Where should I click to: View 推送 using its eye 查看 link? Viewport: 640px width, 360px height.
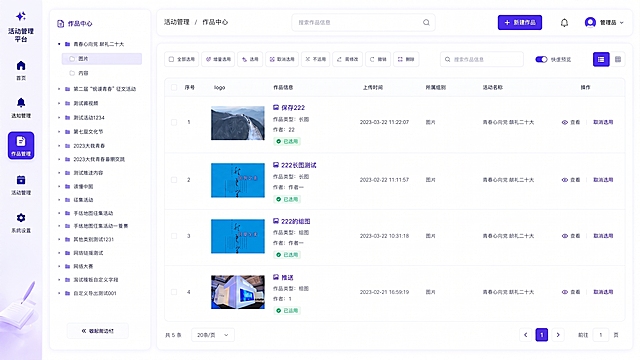[x=571, y=292]
